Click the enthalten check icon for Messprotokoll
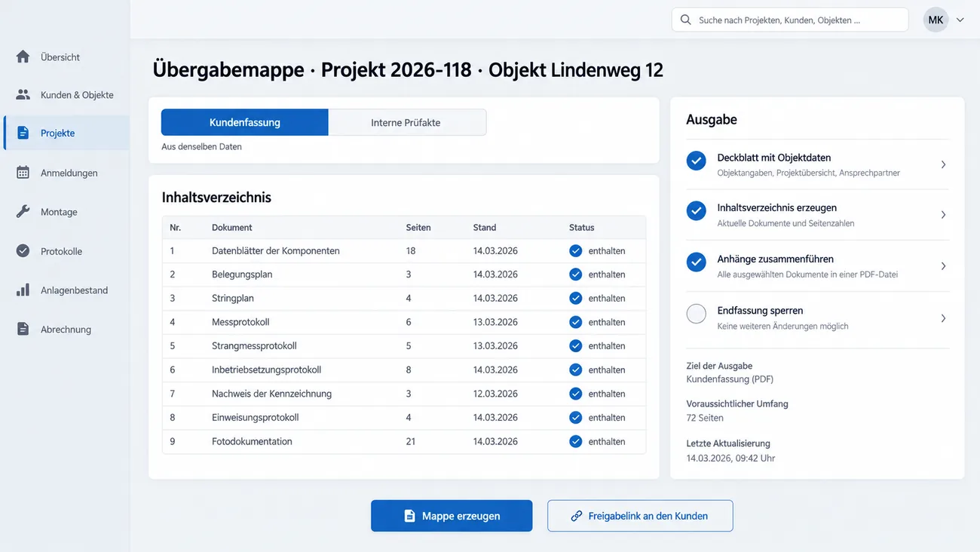 [576, 322]
